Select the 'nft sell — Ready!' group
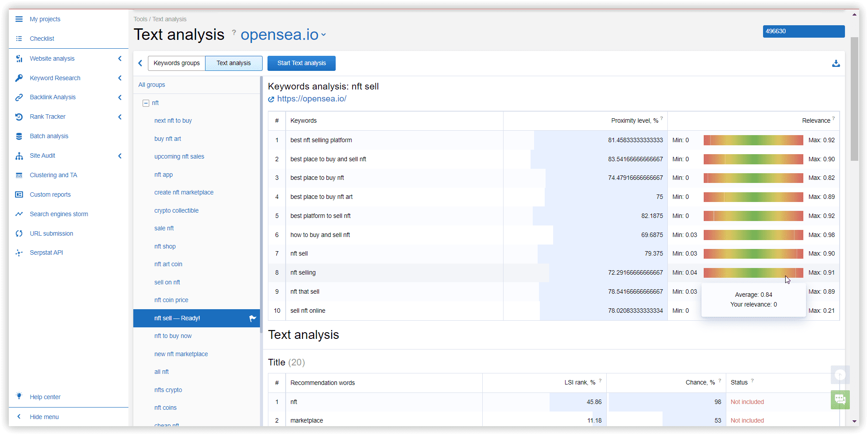 click(197, 318)
